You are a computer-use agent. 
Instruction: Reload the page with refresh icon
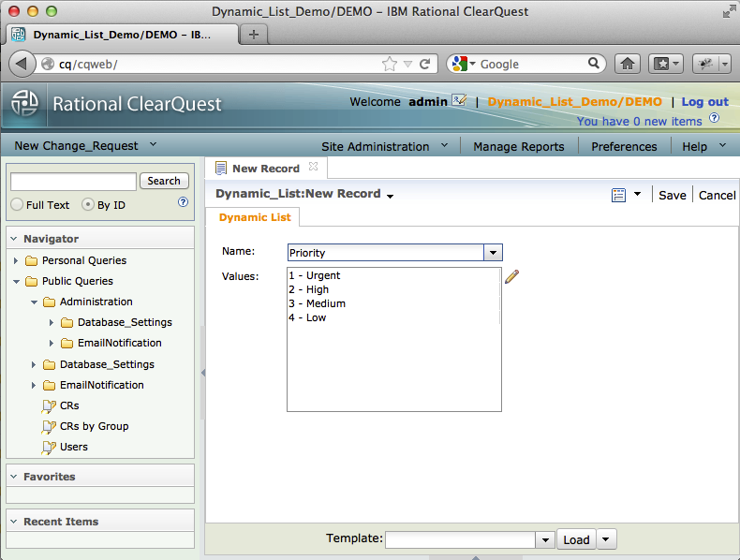(x=424, y=64)
